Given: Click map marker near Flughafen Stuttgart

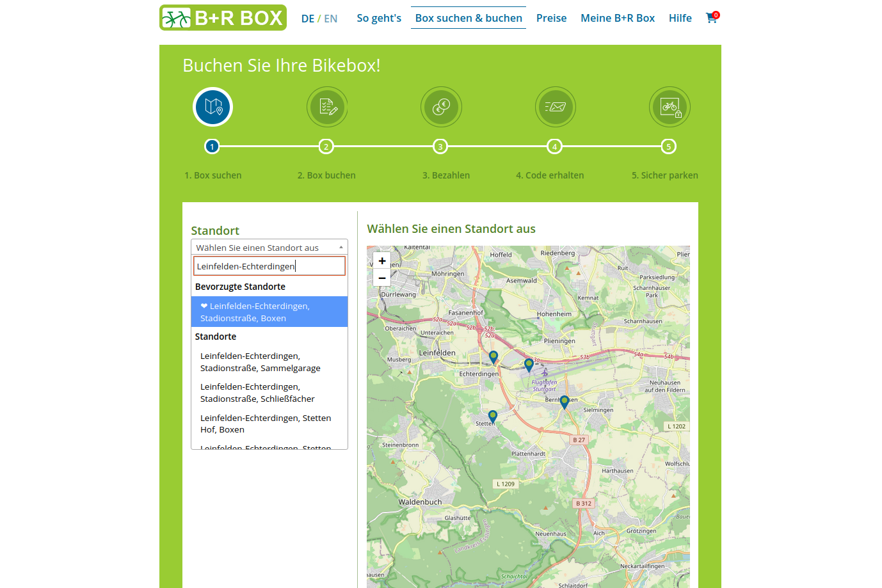Looking at the screenshot, I should coord(529,365).
